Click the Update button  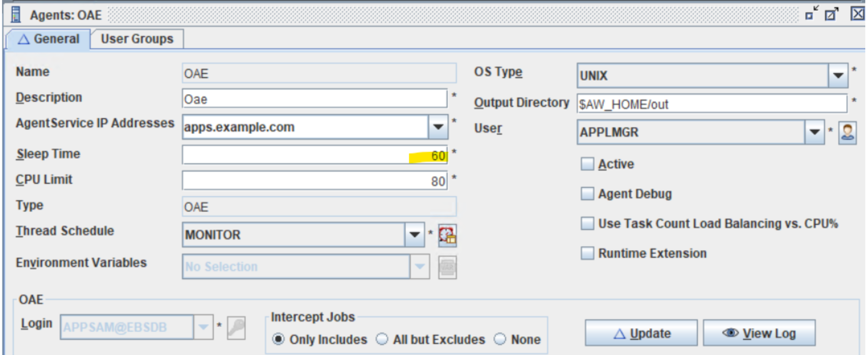(641, 333)
